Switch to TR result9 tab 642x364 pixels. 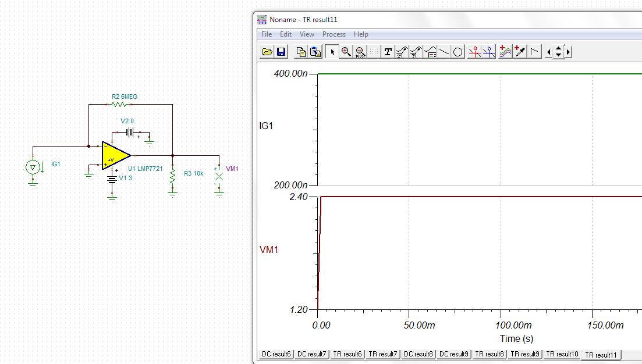click(525, 354)
